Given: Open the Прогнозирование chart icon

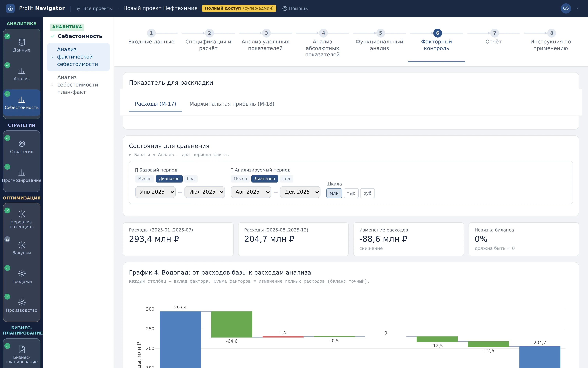Looking at the screenshot, I should click(22, 172).
